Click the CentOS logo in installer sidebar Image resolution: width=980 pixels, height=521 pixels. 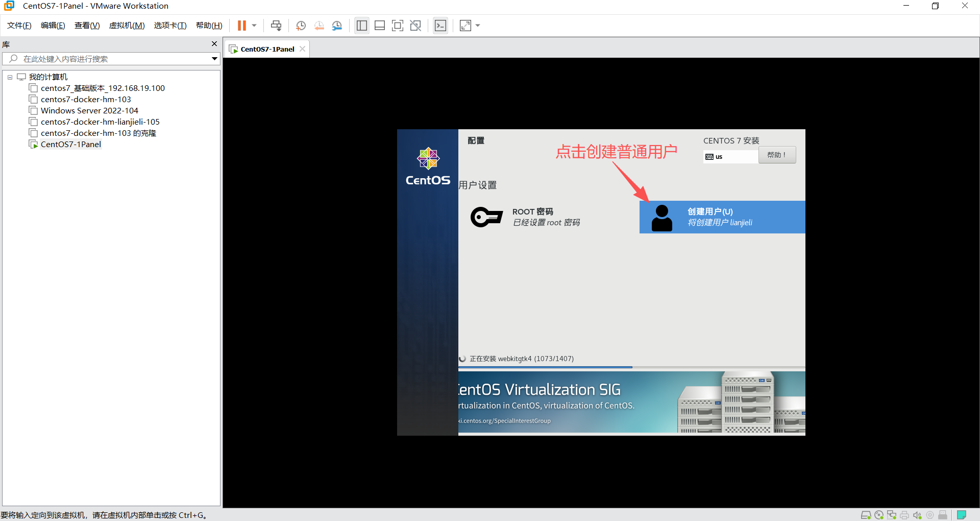point(428,167)
